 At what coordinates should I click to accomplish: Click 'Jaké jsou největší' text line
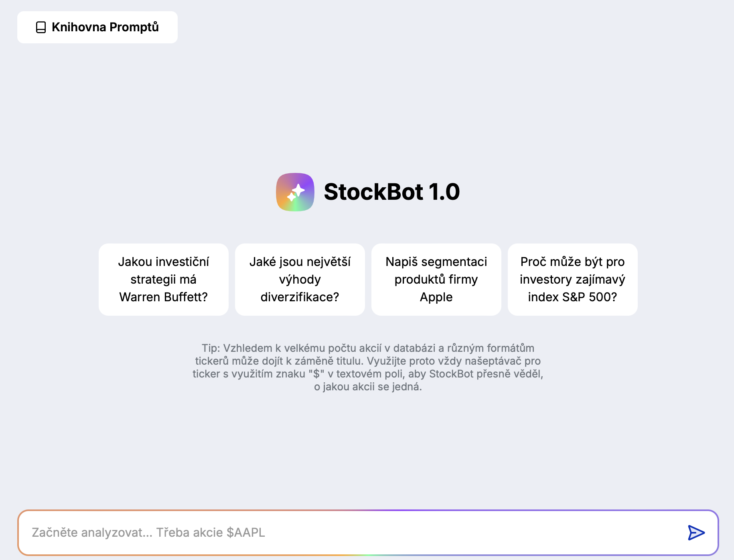pos(300,262)
